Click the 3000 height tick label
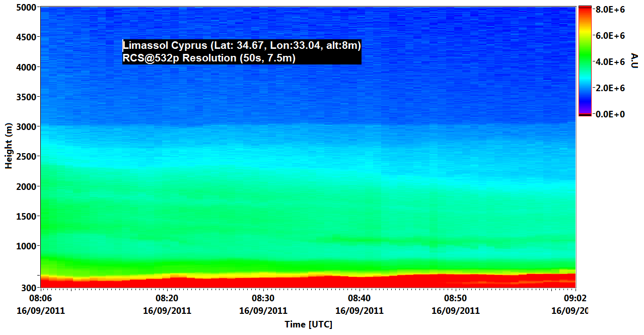The height and width of the screenshot is (335, 644). click(26, 126)
